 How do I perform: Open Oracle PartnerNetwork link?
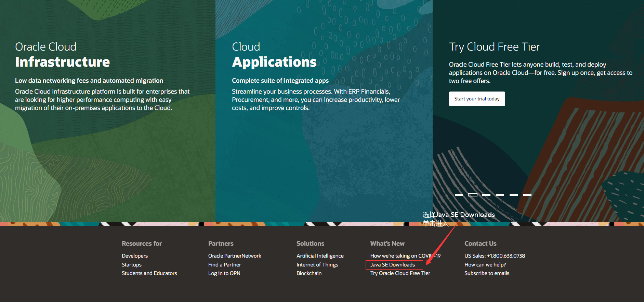click(235, 256)
